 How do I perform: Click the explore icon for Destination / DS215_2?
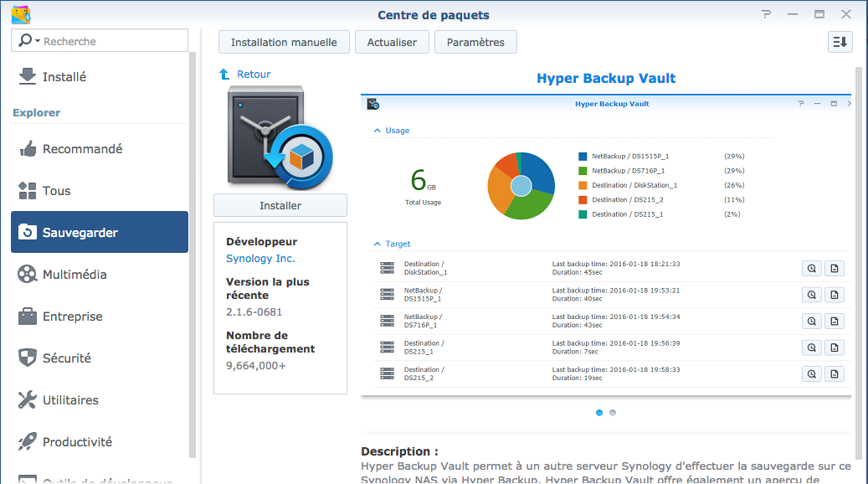tap(812, 373)
